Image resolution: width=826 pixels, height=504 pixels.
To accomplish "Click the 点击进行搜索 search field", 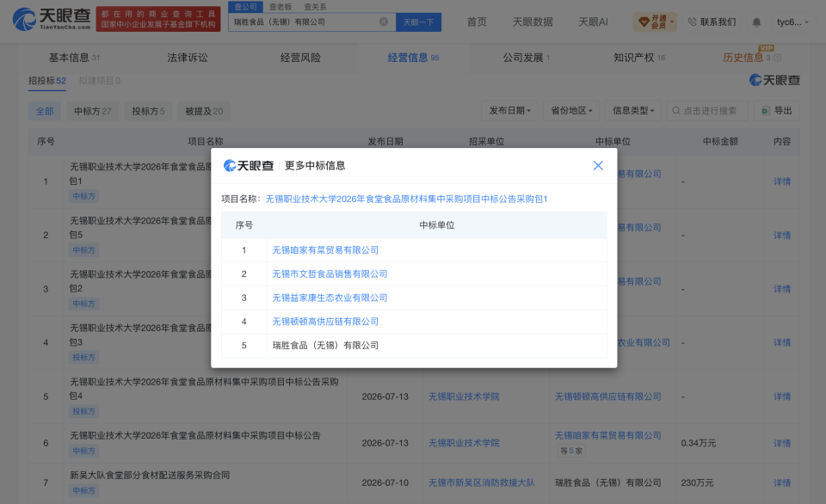I will (x=707, y=111).
